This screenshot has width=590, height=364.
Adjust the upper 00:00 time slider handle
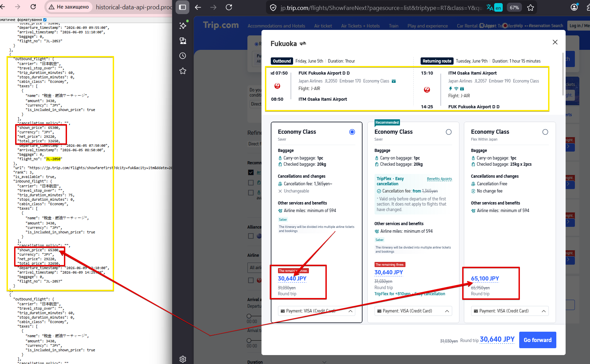tap(249, 316)
